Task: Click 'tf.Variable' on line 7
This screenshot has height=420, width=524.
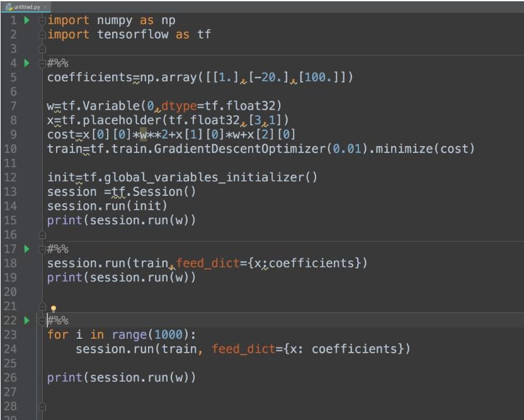Action: click(x=101, y=106)
